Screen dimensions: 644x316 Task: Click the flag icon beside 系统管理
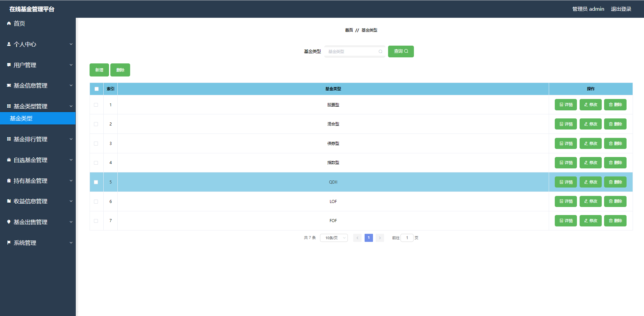9,243
